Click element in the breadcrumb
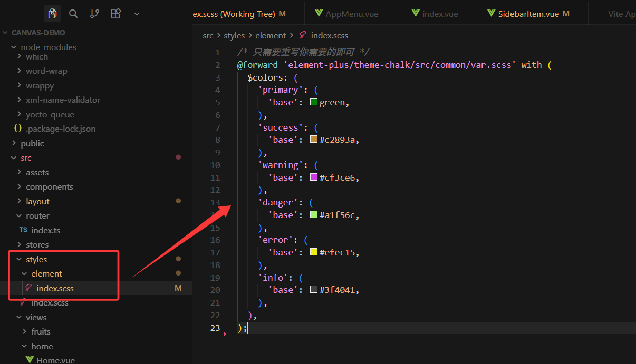This screenshot has height=364, width=636. click(271, 36)
